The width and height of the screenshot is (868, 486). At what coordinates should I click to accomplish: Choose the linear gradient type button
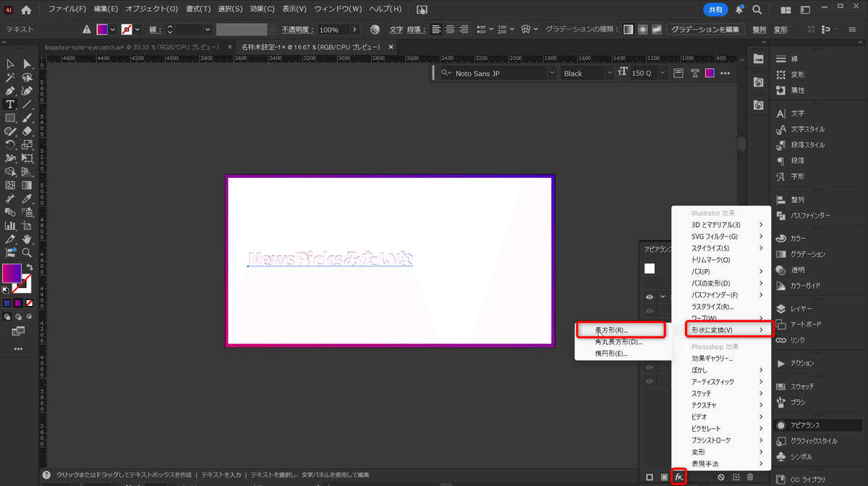click(629, 30)
